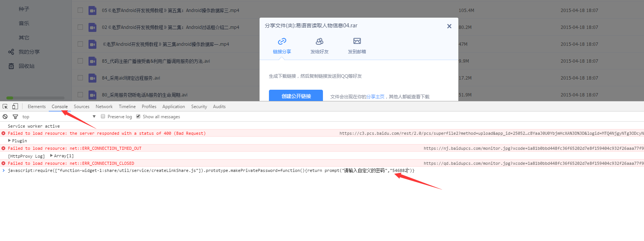The image size is (644, 241).
Task: Open the 分享主页 link
Action: coord(375,97)
